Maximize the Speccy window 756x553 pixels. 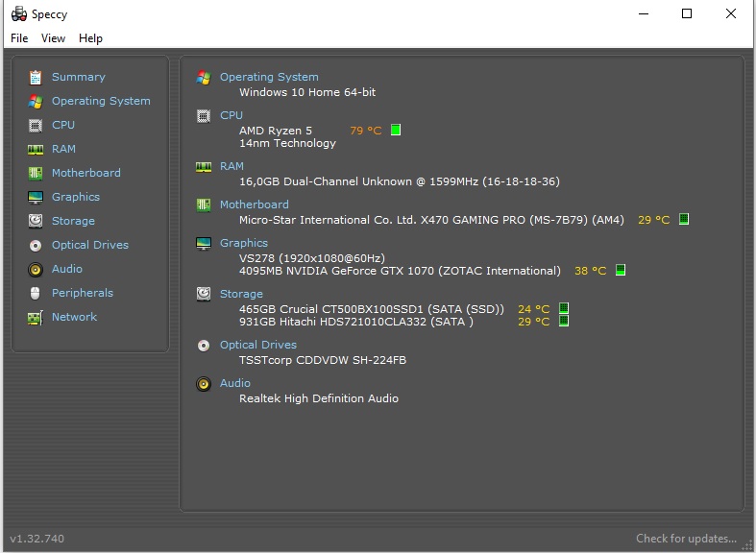(x=687, y=13)
